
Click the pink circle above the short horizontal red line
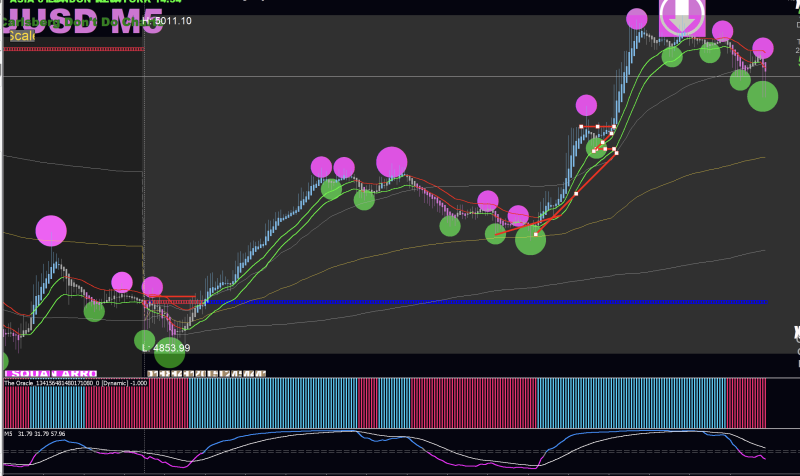point(586,106)
